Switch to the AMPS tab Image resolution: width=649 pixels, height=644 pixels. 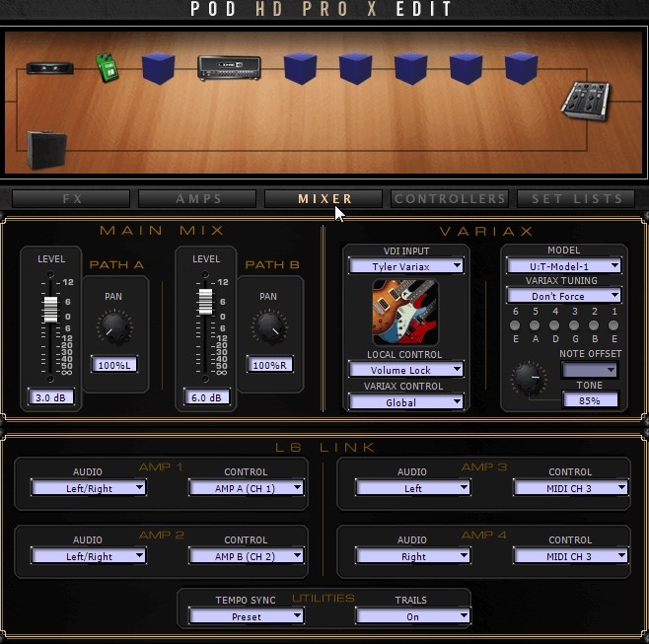click(197, 198)
